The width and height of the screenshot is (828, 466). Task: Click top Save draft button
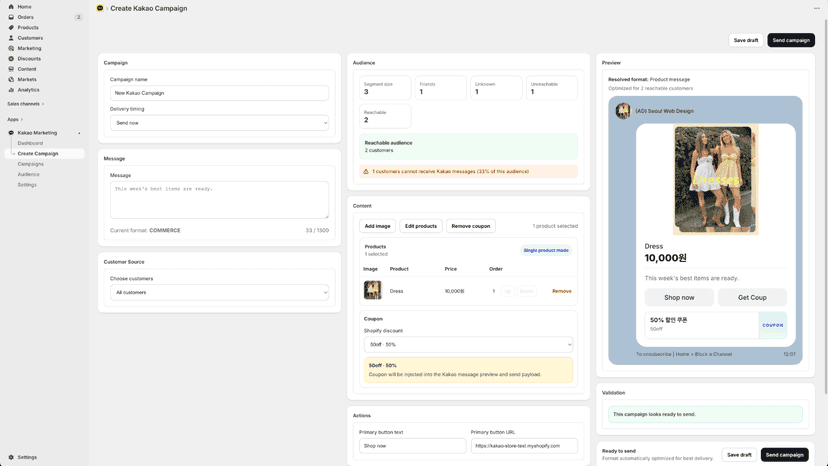[746, 40]
